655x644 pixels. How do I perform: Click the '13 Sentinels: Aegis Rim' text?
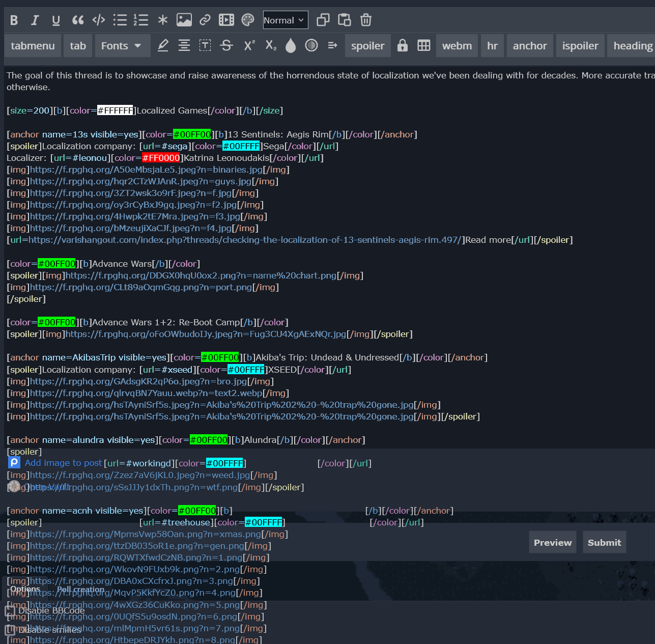pyautogui.click(x=278, y=134)
